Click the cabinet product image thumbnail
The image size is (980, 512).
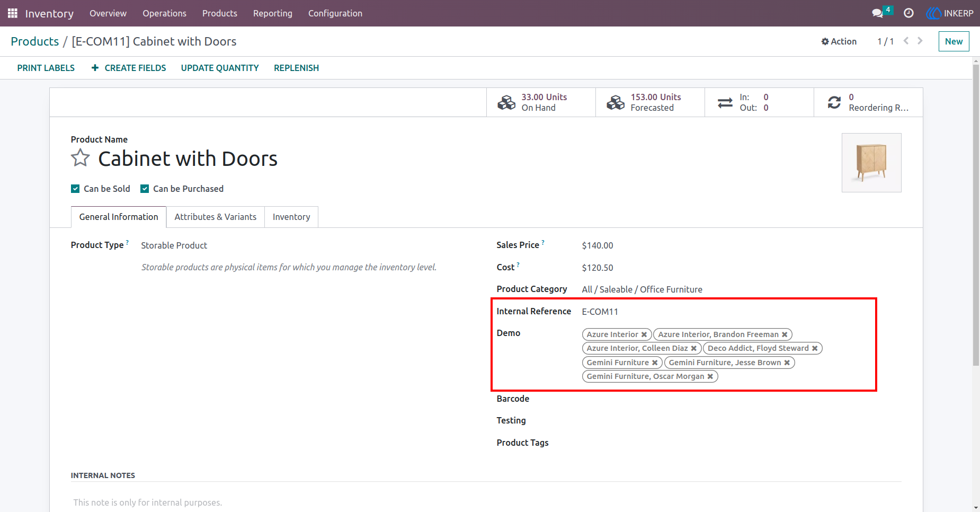pyautogui.click(x=871, y=163)
